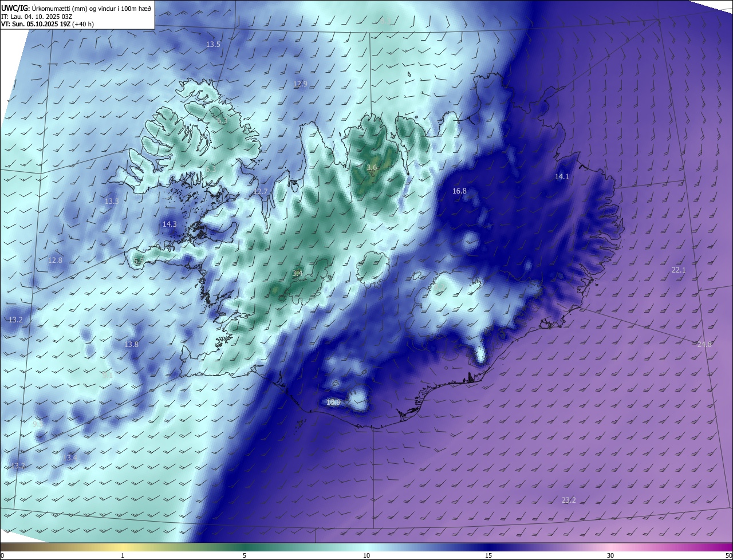Image resolution: width=733 pixels, height=560 pixels.
Task: Click the color scale tick labeled 5
Action: point(245,555)
